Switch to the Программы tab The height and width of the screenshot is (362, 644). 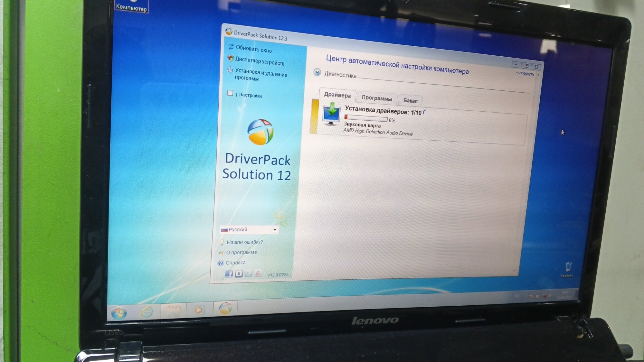point(377,98)
